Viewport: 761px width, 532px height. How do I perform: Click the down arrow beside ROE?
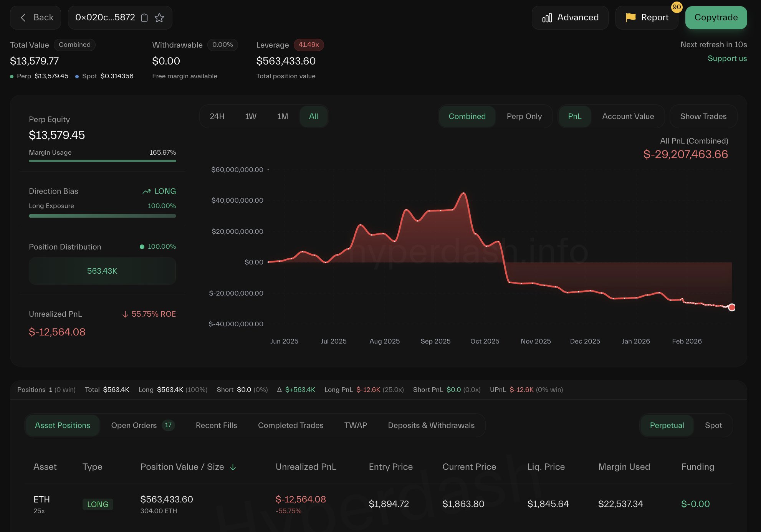coord(125,314)
